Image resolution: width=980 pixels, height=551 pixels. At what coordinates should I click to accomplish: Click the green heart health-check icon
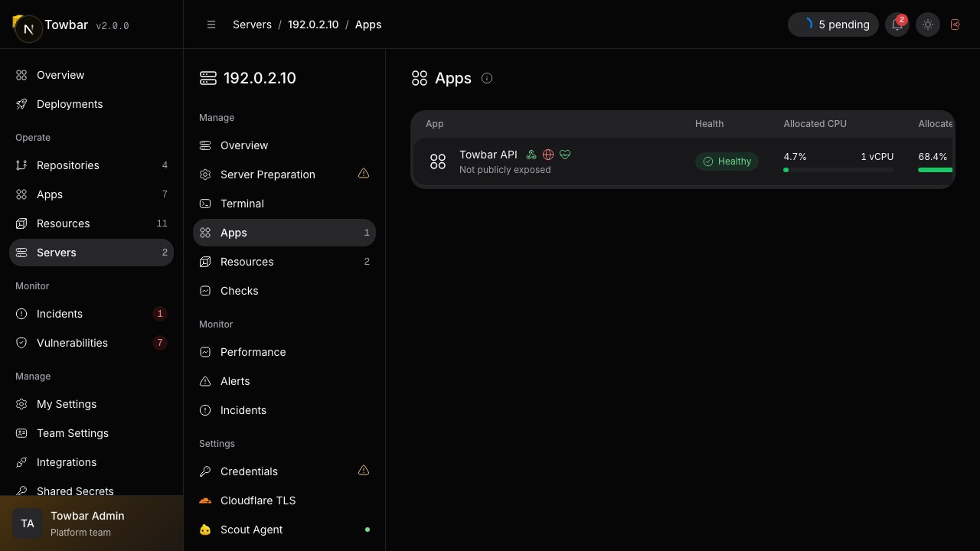[x=565, y=155]
